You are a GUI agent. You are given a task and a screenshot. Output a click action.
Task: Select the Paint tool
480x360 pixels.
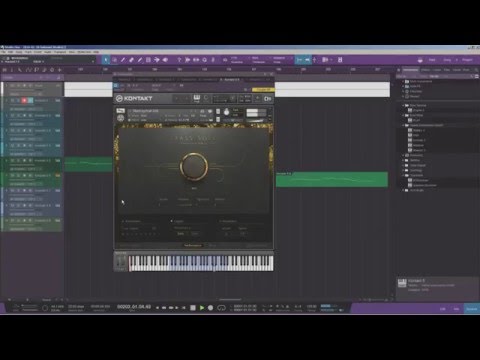(140, 60)
